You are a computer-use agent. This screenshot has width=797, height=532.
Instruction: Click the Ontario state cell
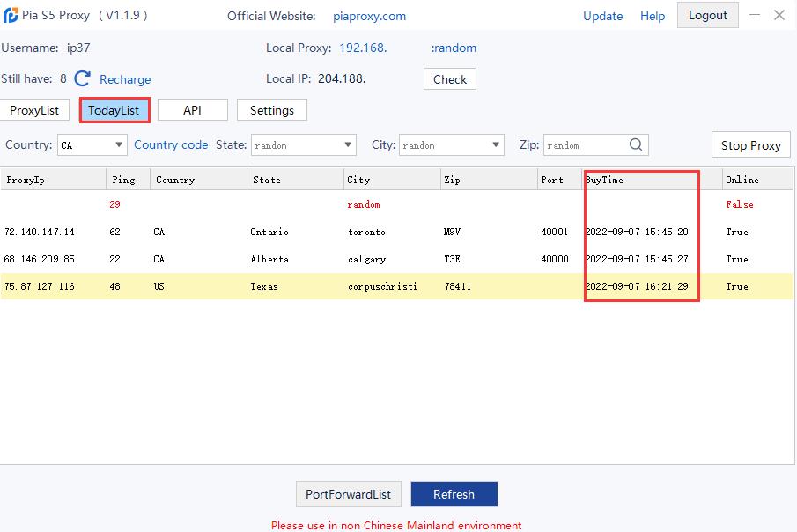pos(269,232)
